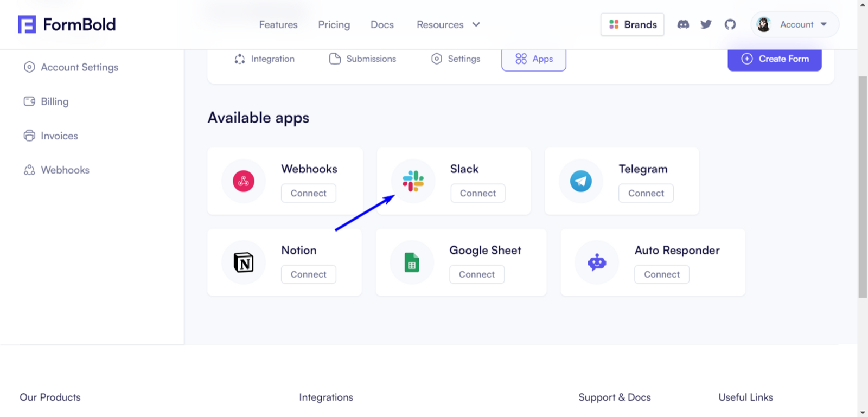868x417 pixels.
Task: Click the vertical page scrollbar
Action: [863, 187]
